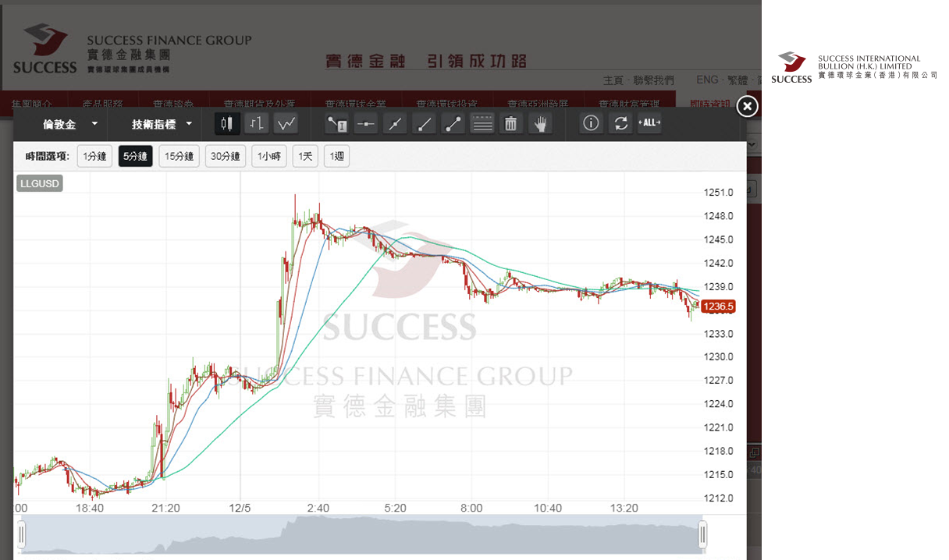
Task: Open 寶德亞洲發展 in the site navigation
Action: tap(538, 103)
